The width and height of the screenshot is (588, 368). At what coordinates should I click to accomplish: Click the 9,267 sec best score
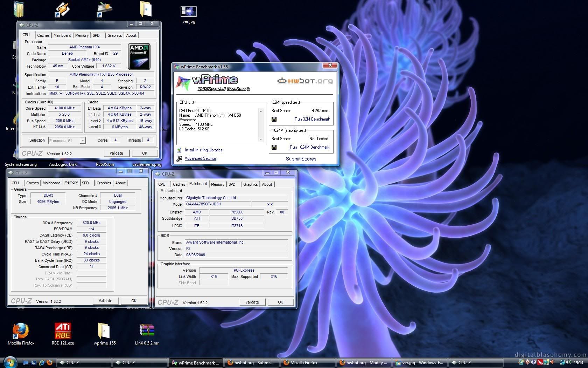tap(320, 111)
